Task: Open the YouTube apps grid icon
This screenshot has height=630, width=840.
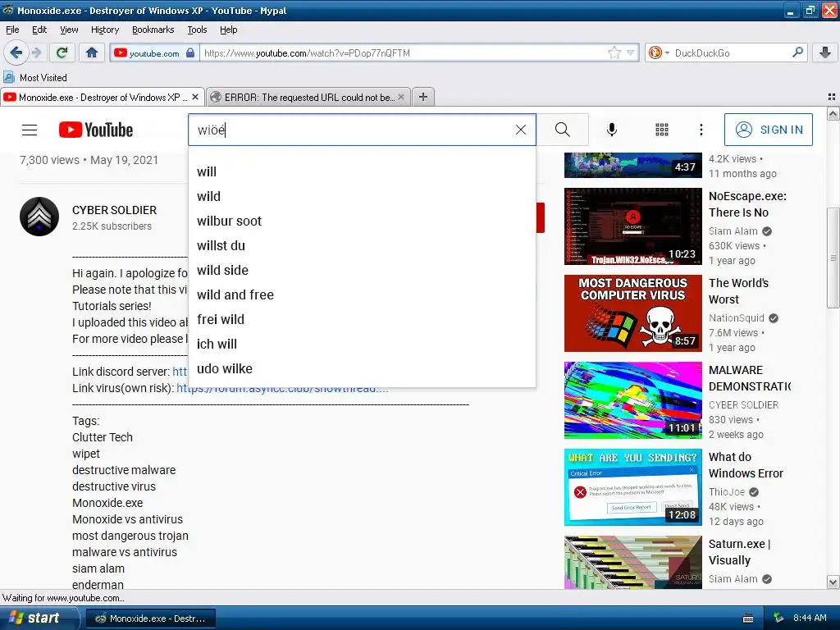Action: [x=662, y=130]
